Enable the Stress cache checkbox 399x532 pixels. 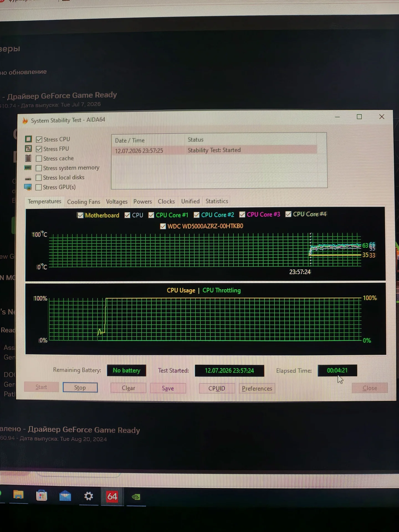tap(39, 158)
